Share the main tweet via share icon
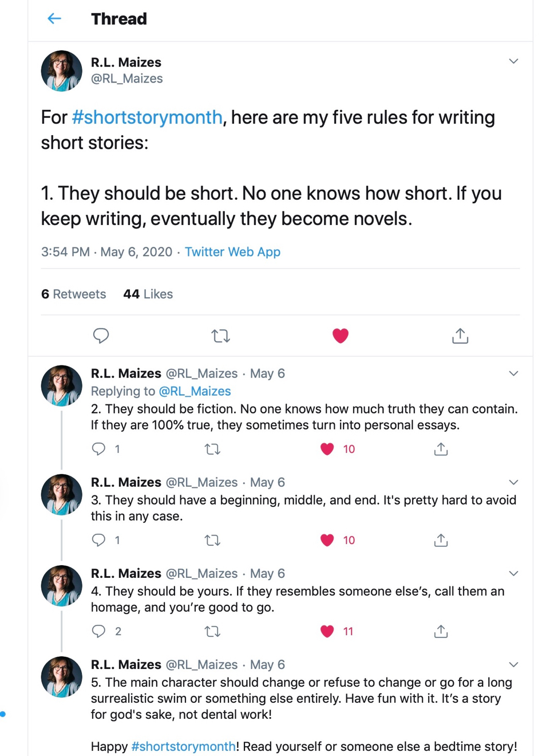 click(460, 336)
